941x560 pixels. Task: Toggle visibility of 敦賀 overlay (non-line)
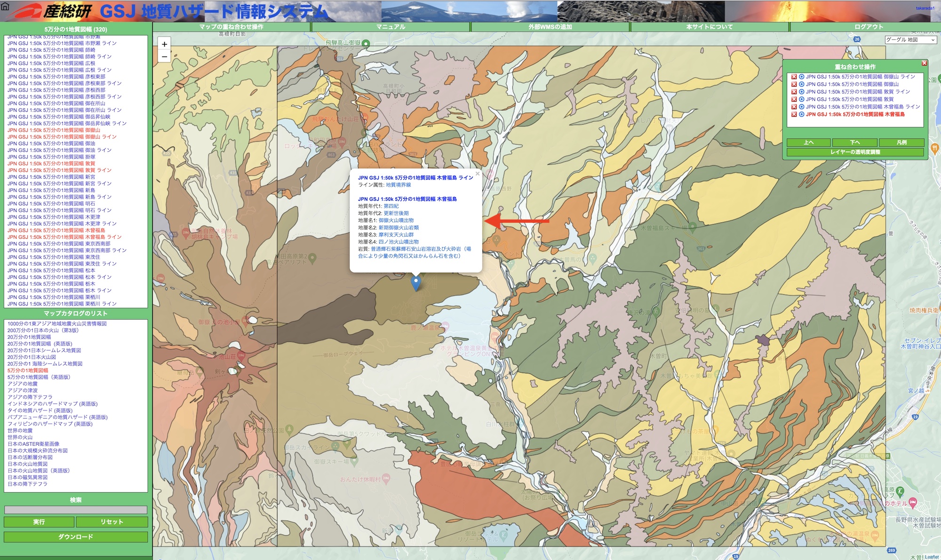click(801, 99)
